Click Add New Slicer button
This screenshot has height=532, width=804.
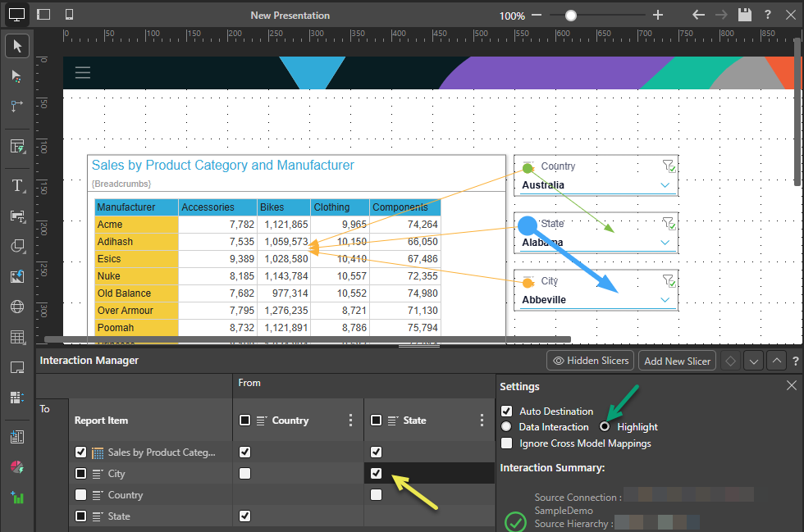click(677, 361)
